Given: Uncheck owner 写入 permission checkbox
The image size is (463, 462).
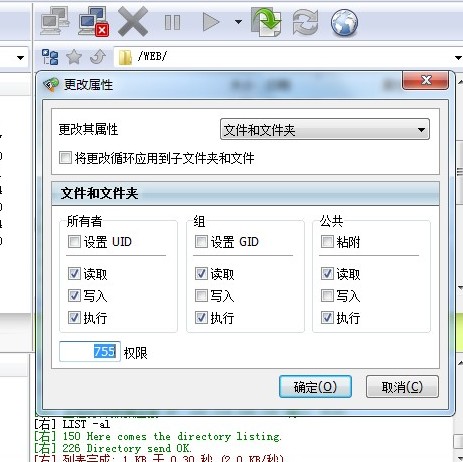Looking at the screenshot, I should coord(74,295).
